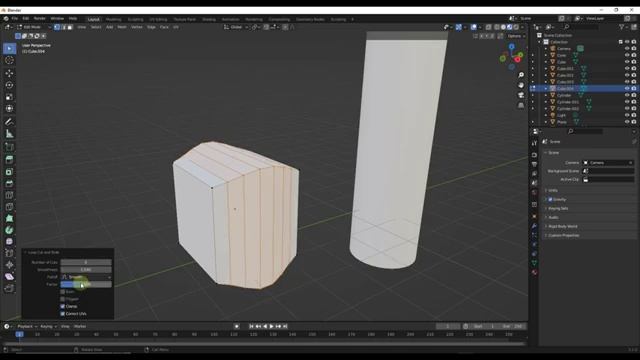Select the Bevel tool
Image resolution: width=640 pixels, height=360 pixels.
(9, 183)
